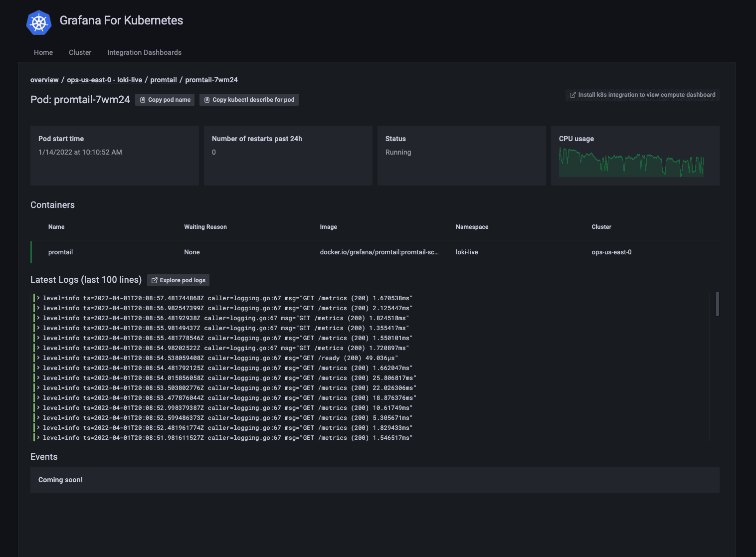Expand the 25.806817ms log entry

coord(38,378)
